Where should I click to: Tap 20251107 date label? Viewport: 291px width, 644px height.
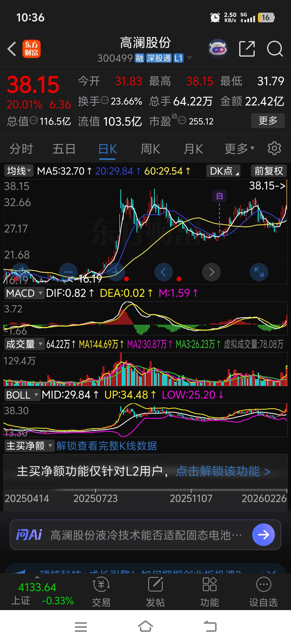point(191,498)
